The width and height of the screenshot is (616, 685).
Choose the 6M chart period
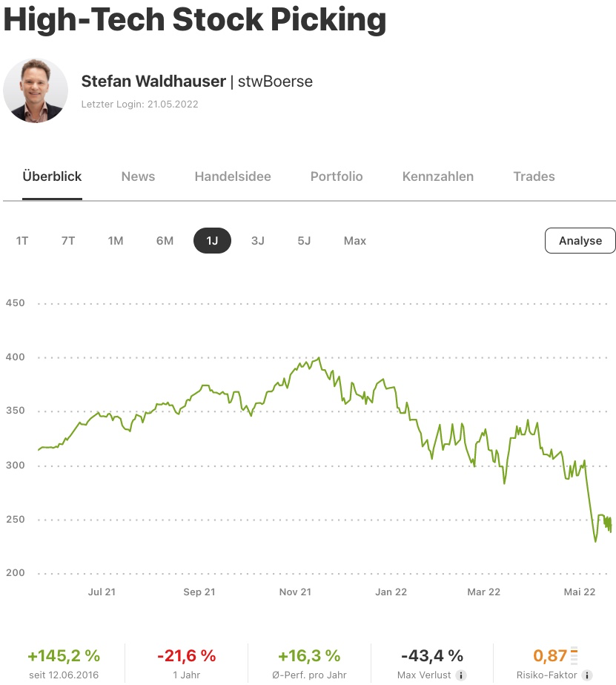coord(165,241)
